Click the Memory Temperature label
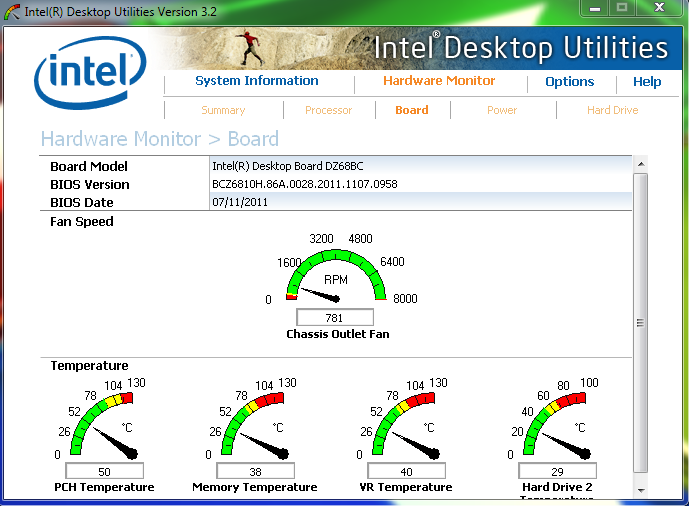Screen dimensions: 689x506 click(x=255, y=487)
